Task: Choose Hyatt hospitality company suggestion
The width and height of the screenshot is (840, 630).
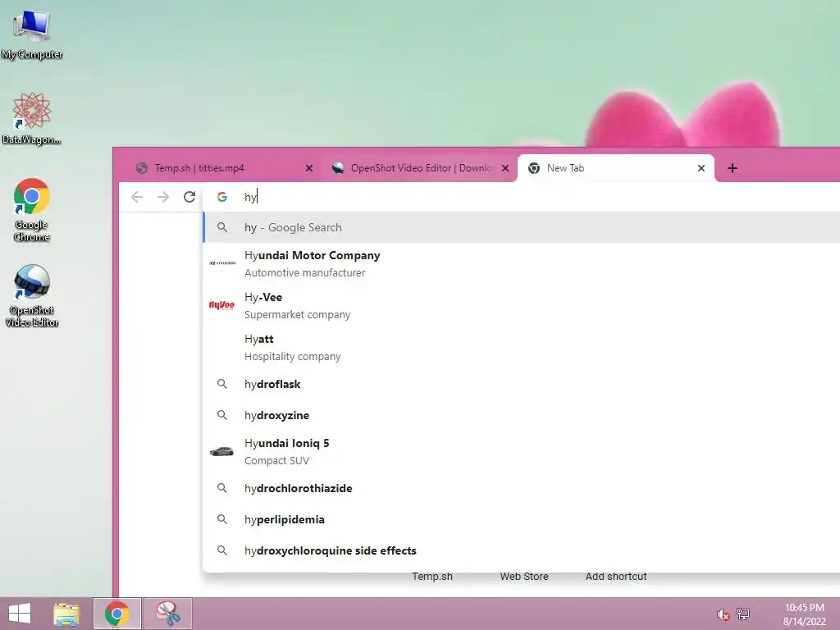Action: click(521, 347)
